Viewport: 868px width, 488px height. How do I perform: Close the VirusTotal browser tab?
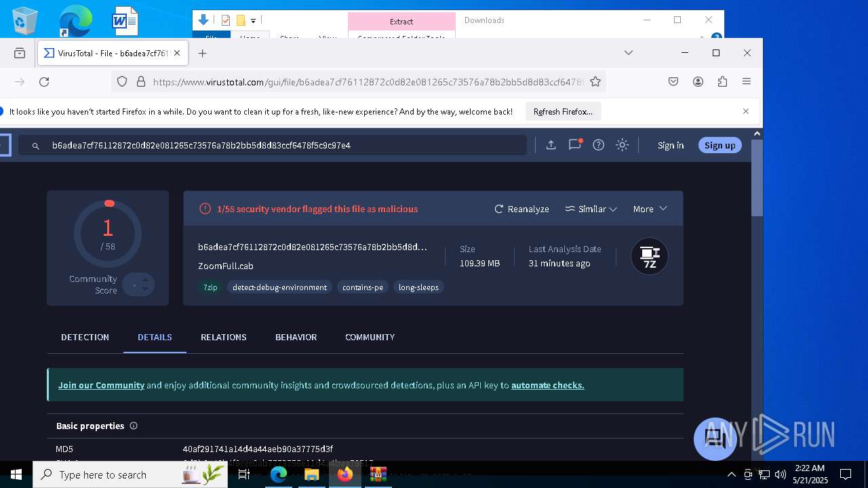coord(177,53)
